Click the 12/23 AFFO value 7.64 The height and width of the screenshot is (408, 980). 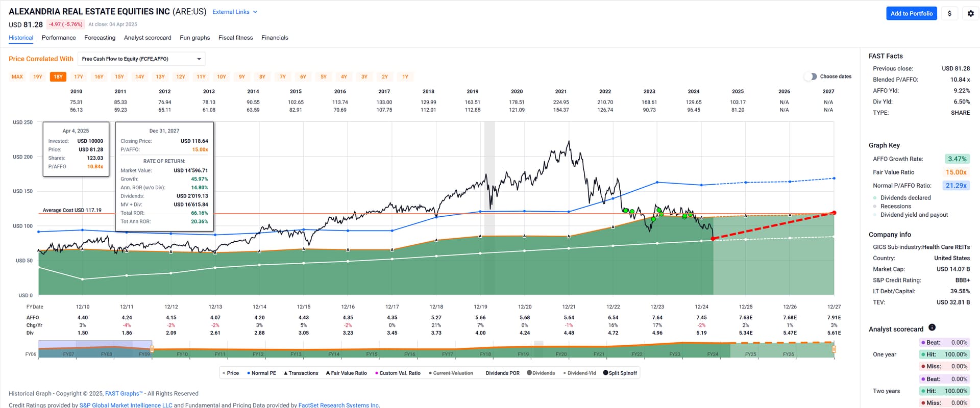657,318
